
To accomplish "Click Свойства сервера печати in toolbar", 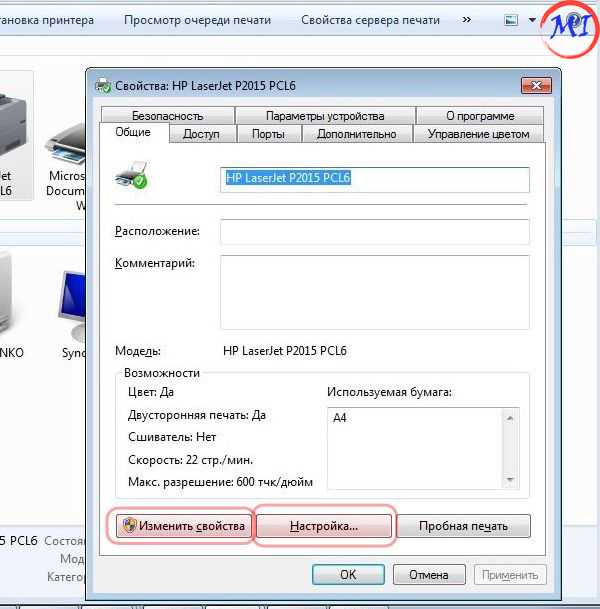I will point(370,20).
